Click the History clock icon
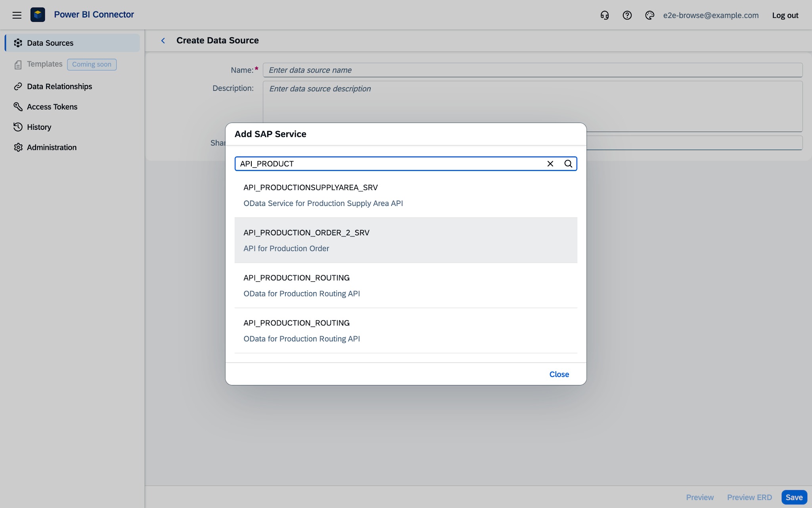This screenshot has width=812, height=508. coord(18,127)
